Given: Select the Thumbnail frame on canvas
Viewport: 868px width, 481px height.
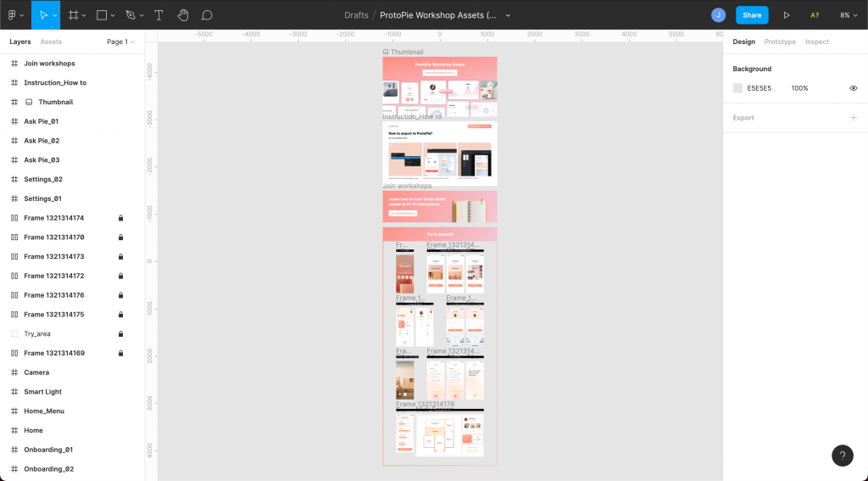Looking at the screenshot, I should click(440, 87).
